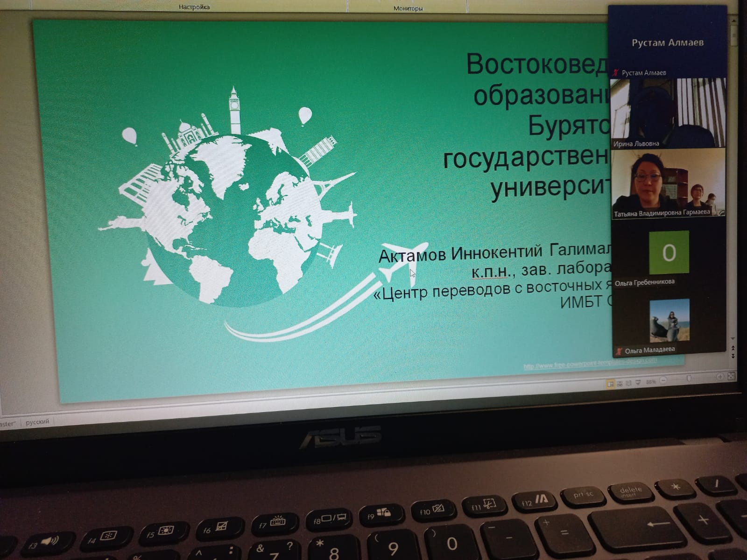Image resolution: width=747 pixels, height=560 pixels.
Task: Click Ольга Гребенникова's green avatar
Action: 669,252
